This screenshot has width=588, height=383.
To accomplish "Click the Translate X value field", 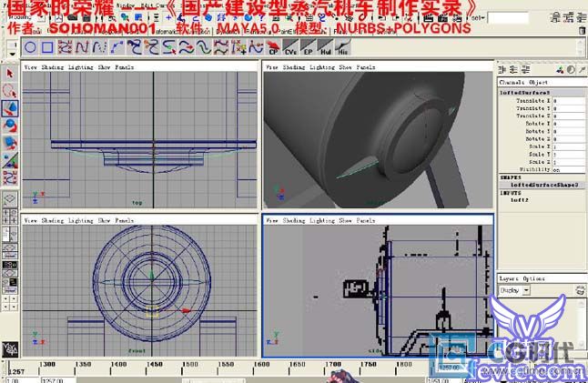I will coord(568,101).
